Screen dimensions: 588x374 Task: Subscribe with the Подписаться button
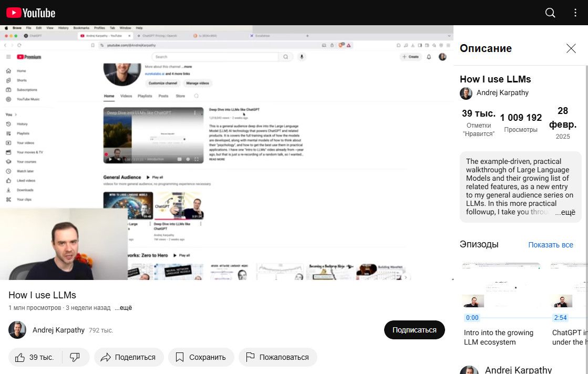[x=414, y=330]
